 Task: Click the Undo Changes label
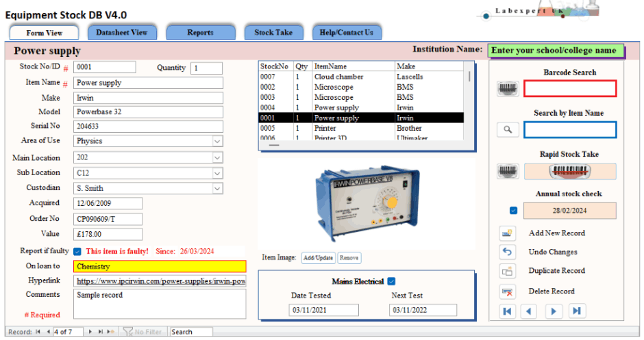click(553, 252)
